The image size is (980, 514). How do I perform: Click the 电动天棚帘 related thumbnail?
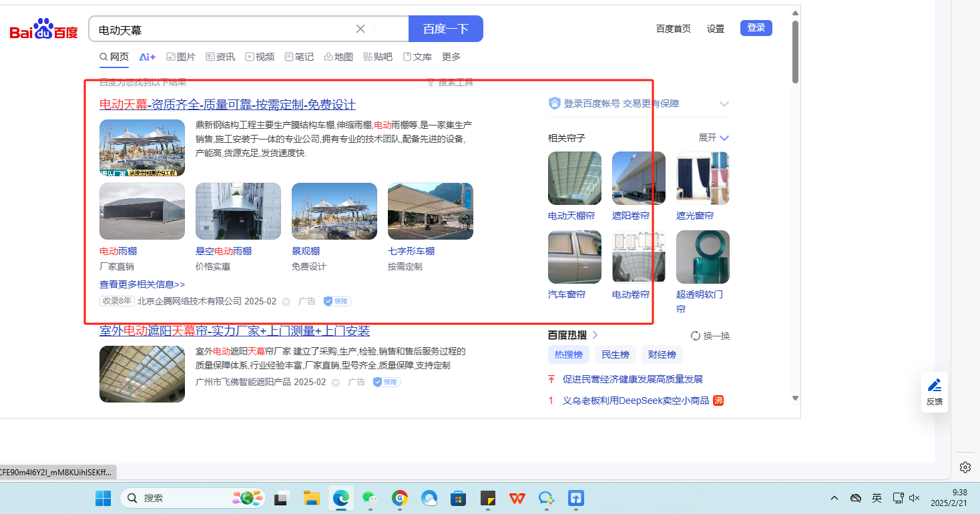coord(575,178)
